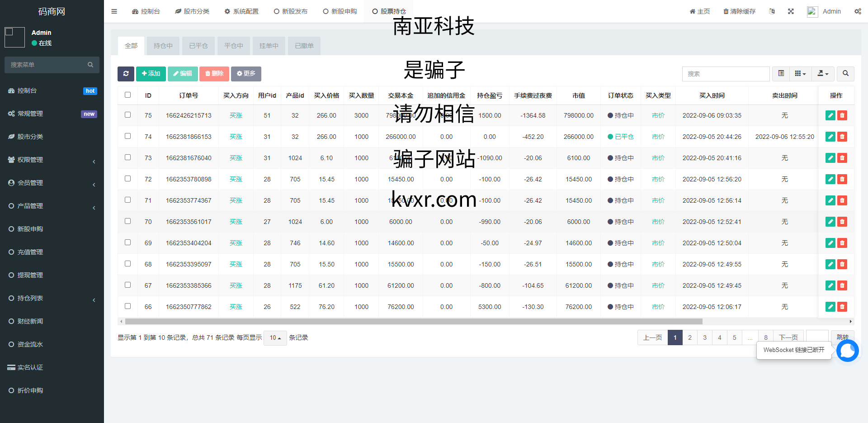Switch to the 持仓中 filter tab
This screenshot has height=423, width=868.
163,46
